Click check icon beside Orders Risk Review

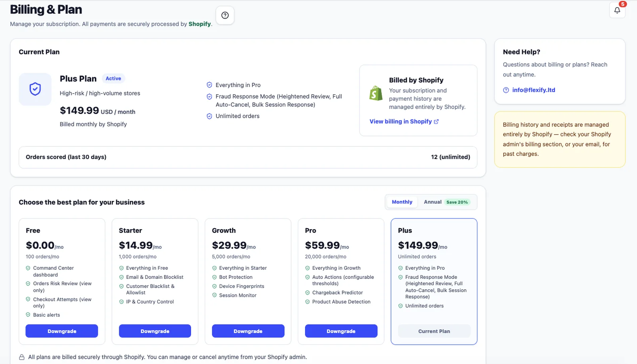click(28, 284)
